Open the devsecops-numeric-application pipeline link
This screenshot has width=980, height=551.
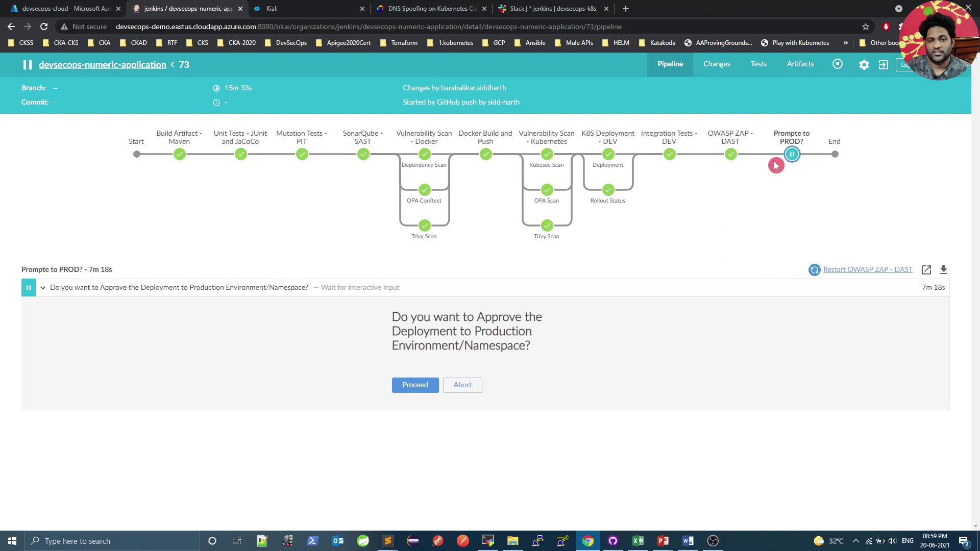pos(103,65)
